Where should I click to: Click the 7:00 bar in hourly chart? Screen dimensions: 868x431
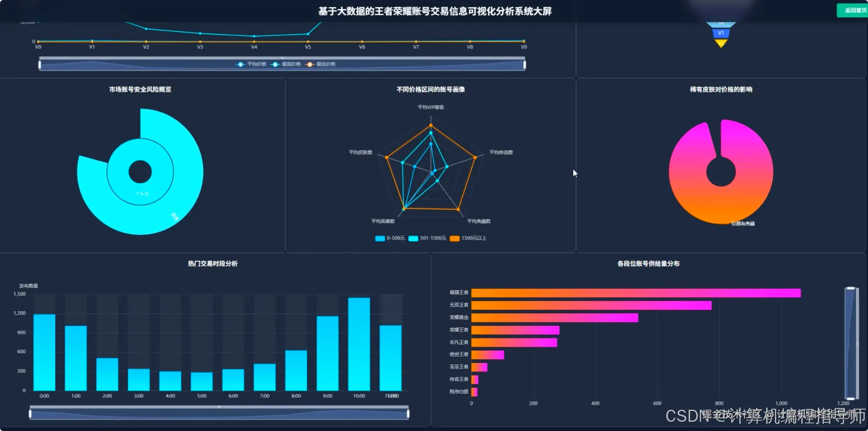pyautogui.click(x=265, y=377)
